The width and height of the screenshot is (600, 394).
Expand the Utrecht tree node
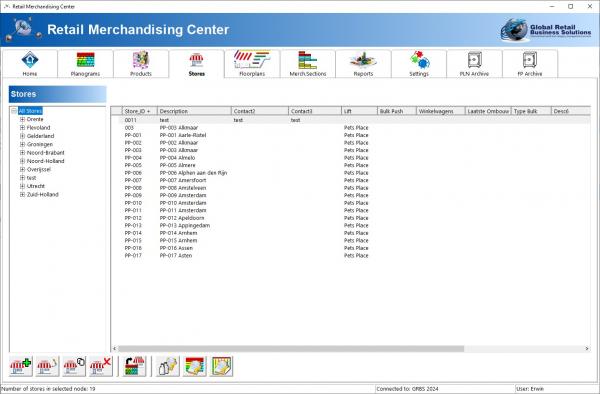point(22,186)
